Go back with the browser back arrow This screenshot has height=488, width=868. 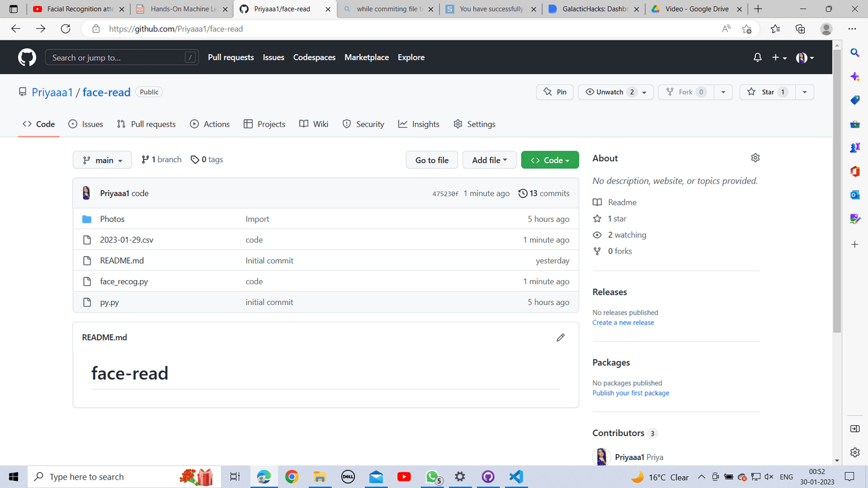pos(16,29)
